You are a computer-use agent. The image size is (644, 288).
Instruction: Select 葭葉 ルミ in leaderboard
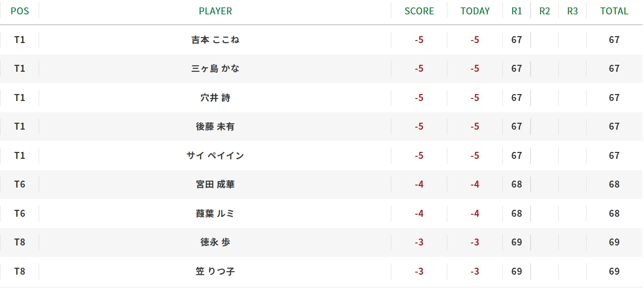pos(215,213)
